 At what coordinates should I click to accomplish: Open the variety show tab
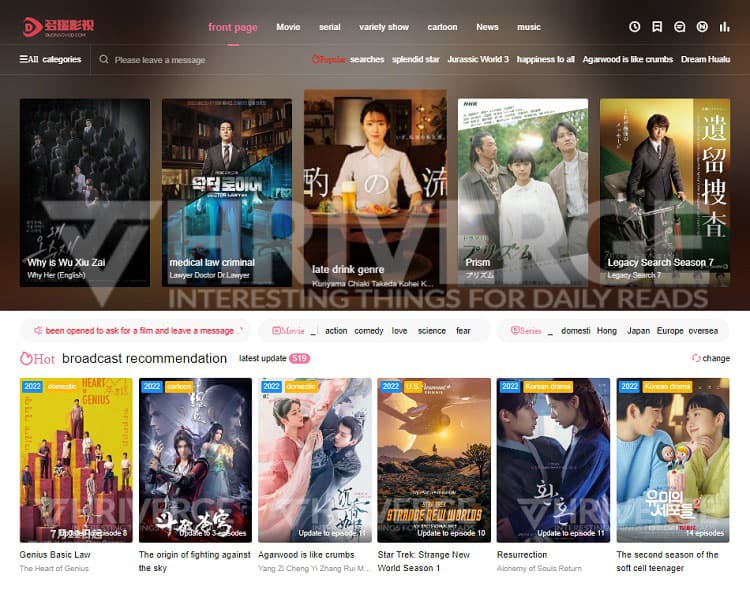coord(384,27)
